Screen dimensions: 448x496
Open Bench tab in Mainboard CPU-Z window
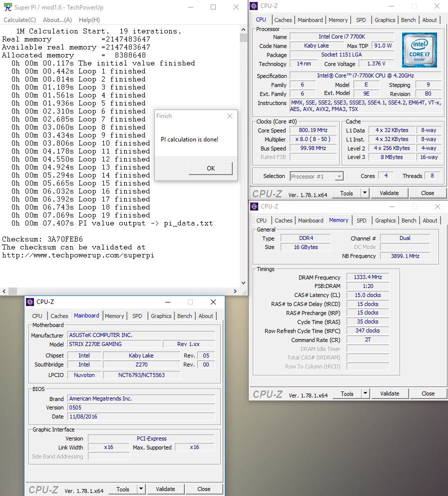pyautogui.click(x=184, y=316)
